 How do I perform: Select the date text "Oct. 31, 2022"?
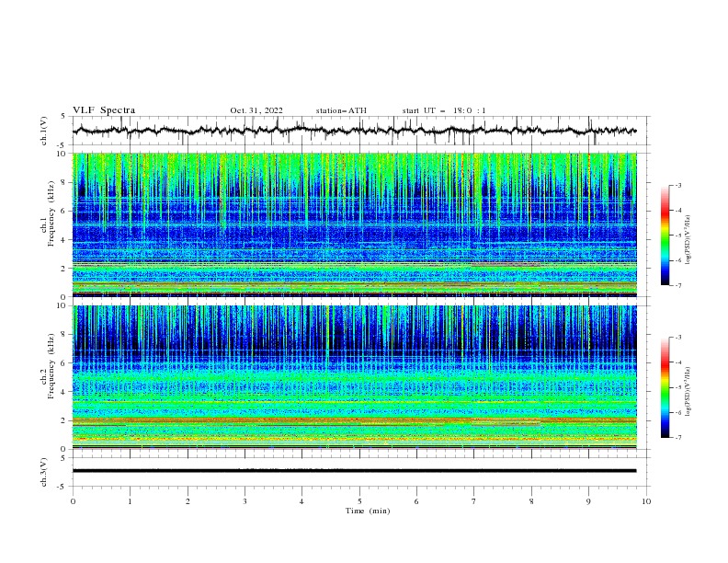[x=256, y=110]
